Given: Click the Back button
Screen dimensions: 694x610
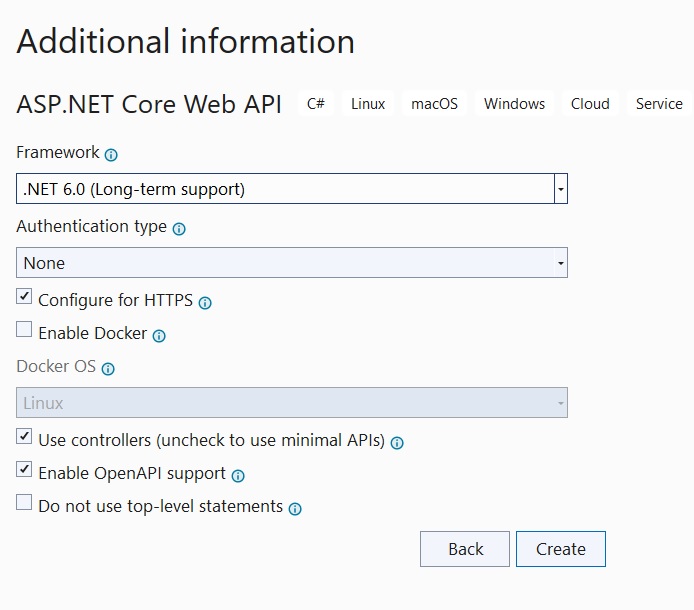Looking at the screenshot, I should click(x=465, y=549).
